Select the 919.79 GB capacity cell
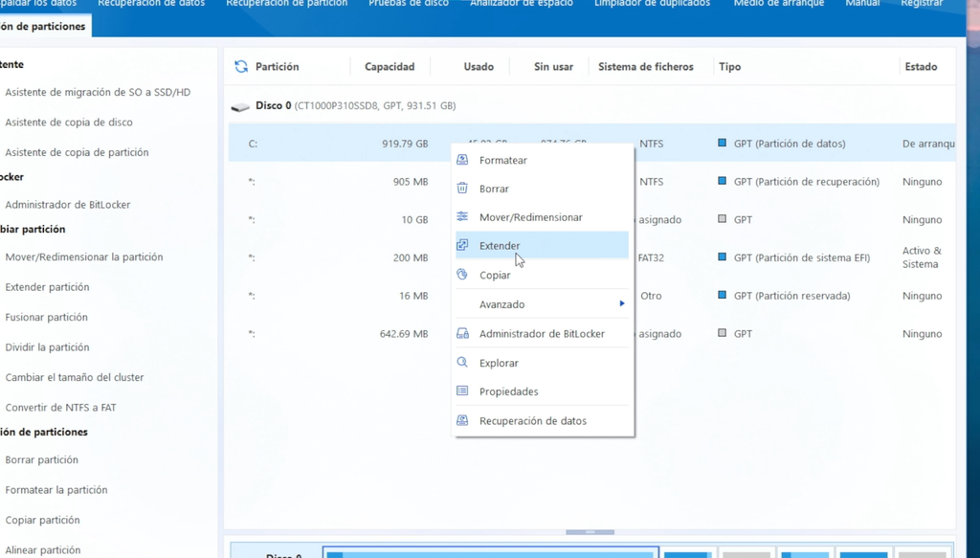This screenshot has height=558, width=980. [x=405, y=144]
